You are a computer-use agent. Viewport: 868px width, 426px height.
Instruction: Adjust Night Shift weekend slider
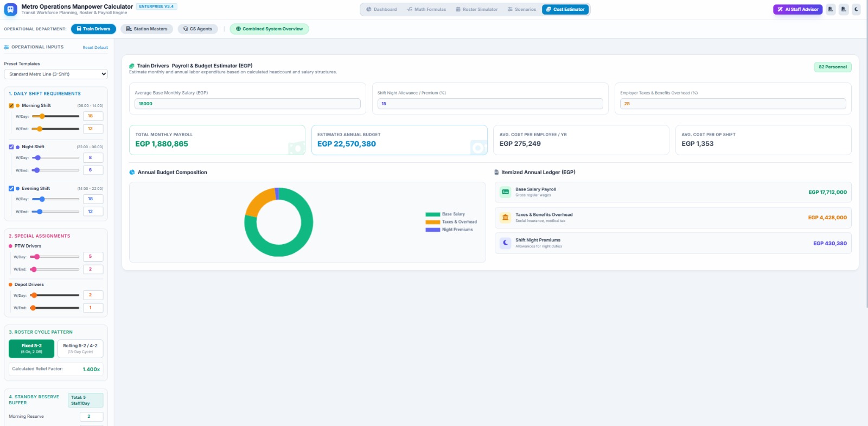click(x=55, y=170)
